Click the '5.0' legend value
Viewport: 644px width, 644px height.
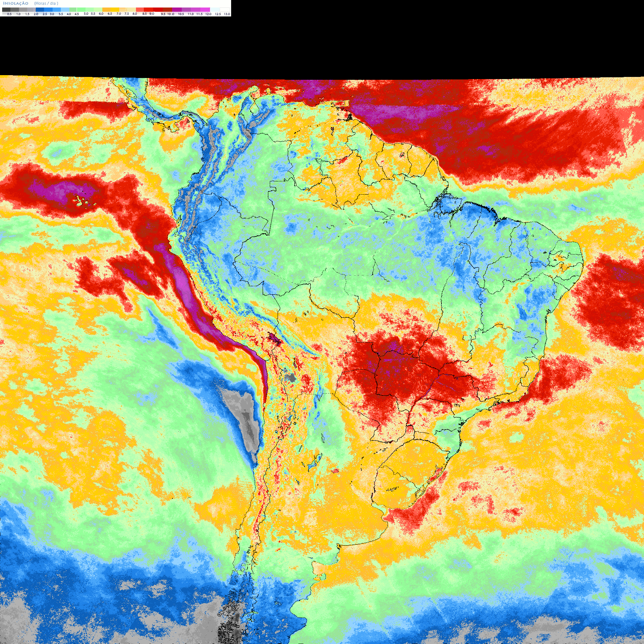pos(86,14)
